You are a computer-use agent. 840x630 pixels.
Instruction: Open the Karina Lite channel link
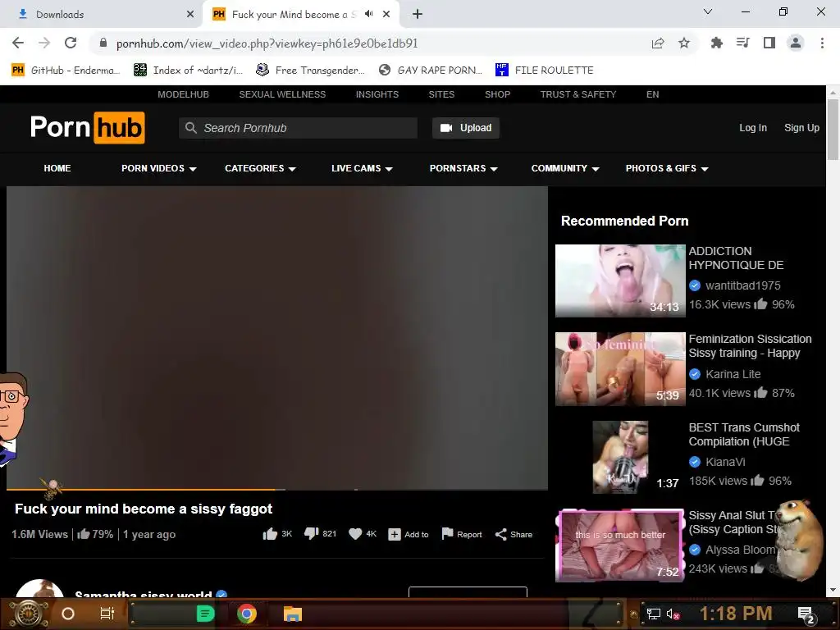coord(733,374)
